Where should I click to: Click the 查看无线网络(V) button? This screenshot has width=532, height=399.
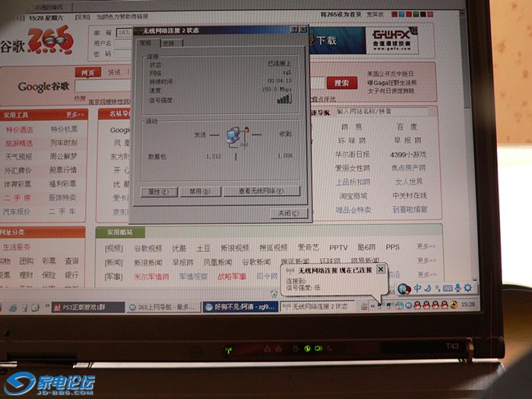click(x=261, y=191)
